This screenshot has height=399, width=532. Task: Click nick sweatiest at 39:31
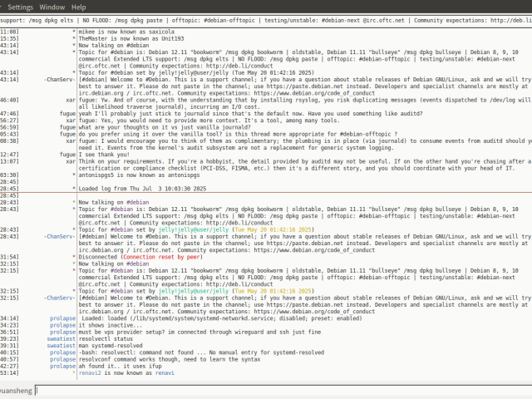(x=61, y=346)
